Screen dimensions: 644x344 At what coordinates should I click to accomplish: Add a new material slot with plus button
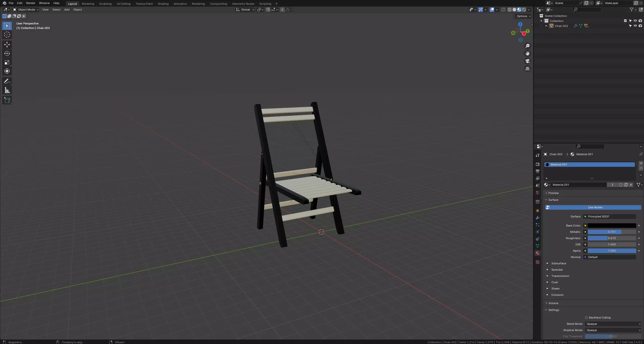point(641,163)
